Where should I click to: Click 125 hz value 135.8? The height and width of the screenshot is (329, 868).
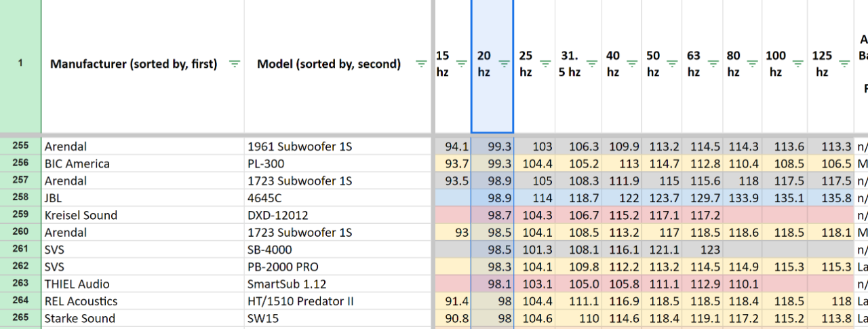(831, 198)
